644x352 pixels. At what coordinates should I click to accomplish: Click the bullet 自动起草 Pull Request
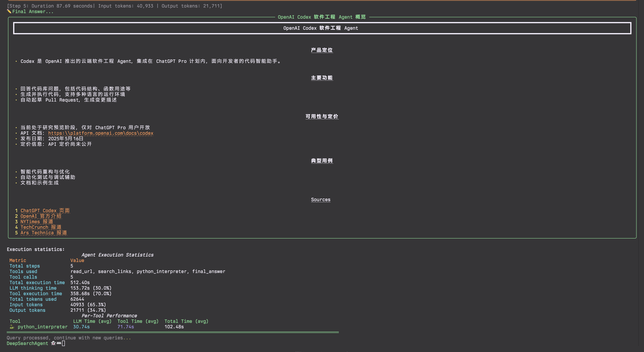69,100
